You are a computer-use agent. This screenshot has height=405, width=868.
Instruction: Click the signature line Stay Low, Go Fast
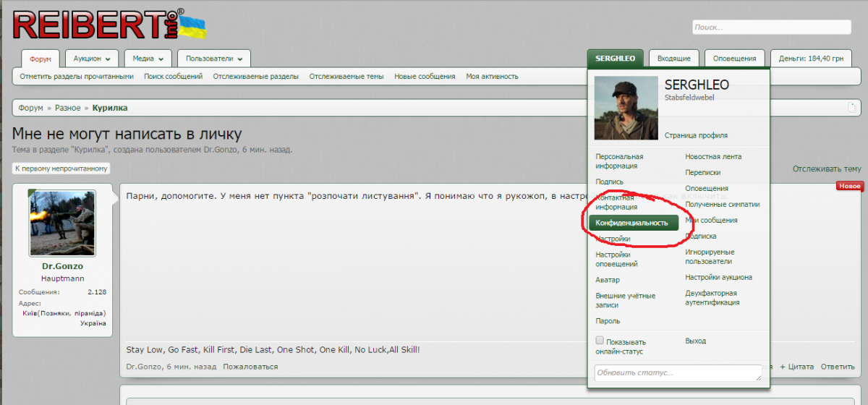coord(273,350)
